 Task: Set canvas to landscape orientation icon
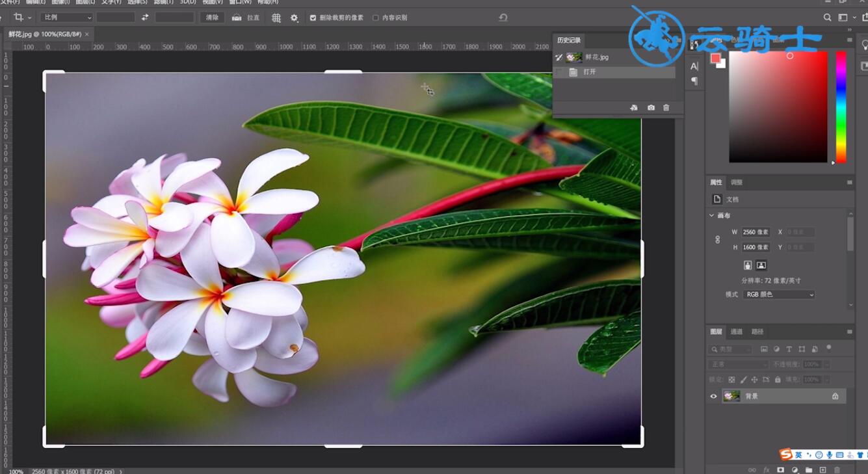(761, 265)
